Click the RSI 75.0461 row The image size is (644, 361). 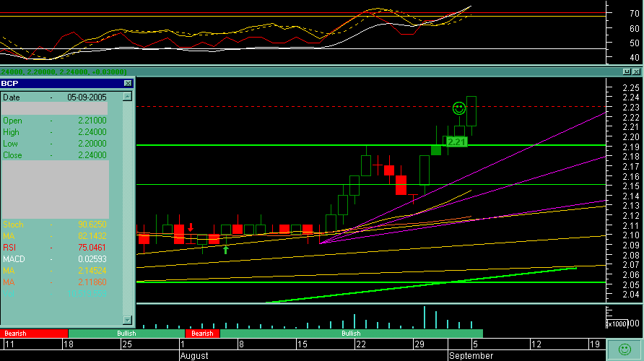pyautogui.click(x=55, y=247)
